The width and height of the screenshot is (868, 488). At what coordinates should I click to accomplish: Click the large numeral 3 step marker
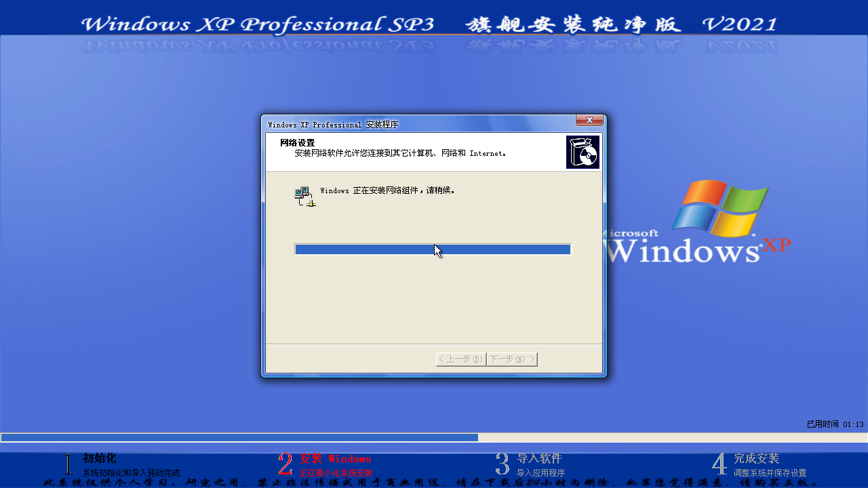(x=502, y=464)
